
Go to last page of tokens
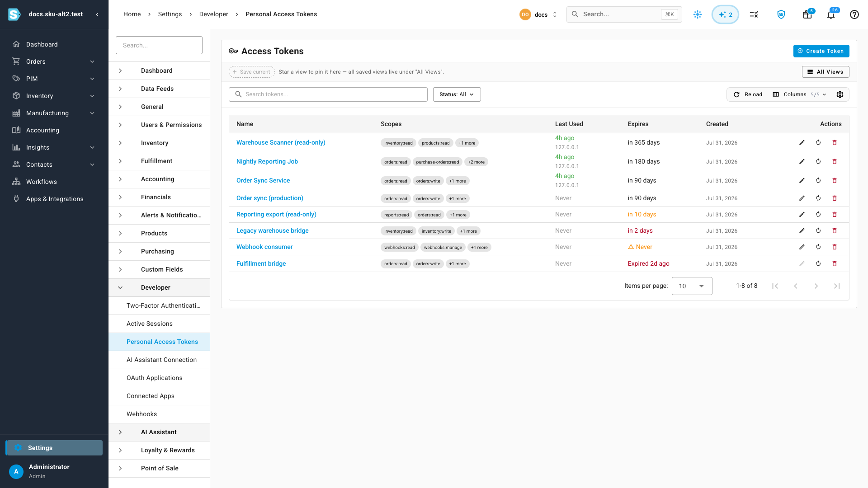tap(837, 286)
